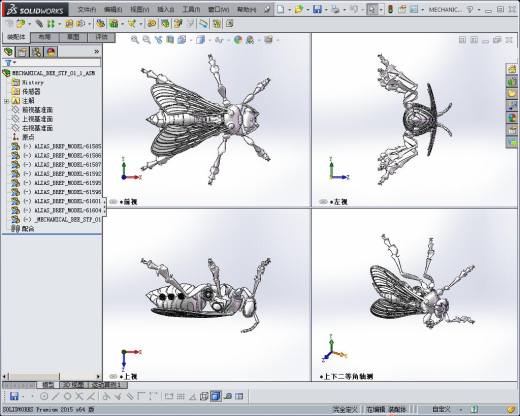Toggle the visibility eye next to 前视 view label
Image resolution: width=520 pixels, height=416 pixels.
click(x=113, y=202)
